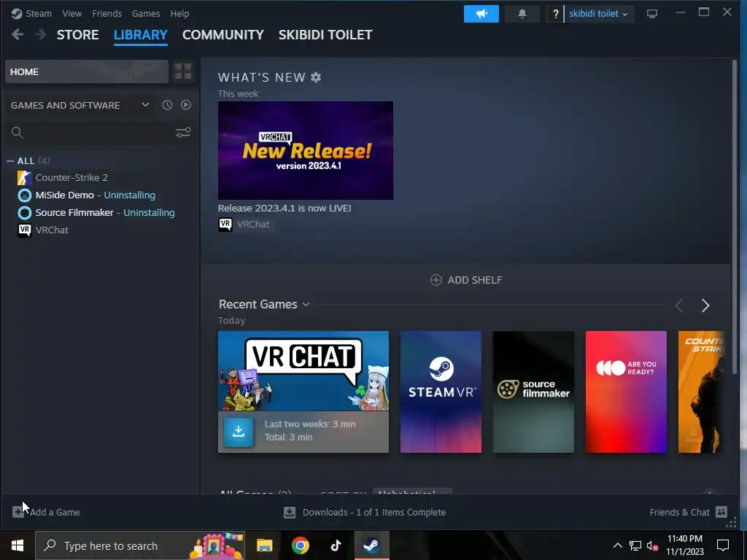Viewport: 747px width, 560px height.
Task: Open the announcements megaphone button
Action: pyautogui.click(x=481, y=14)
